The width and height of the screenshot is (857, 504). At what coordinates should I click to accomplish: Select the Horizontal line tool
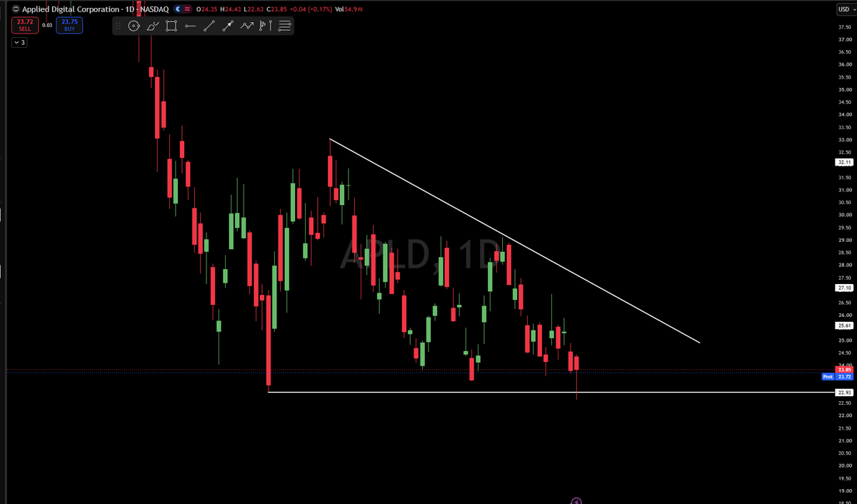[x=190, y=26]
